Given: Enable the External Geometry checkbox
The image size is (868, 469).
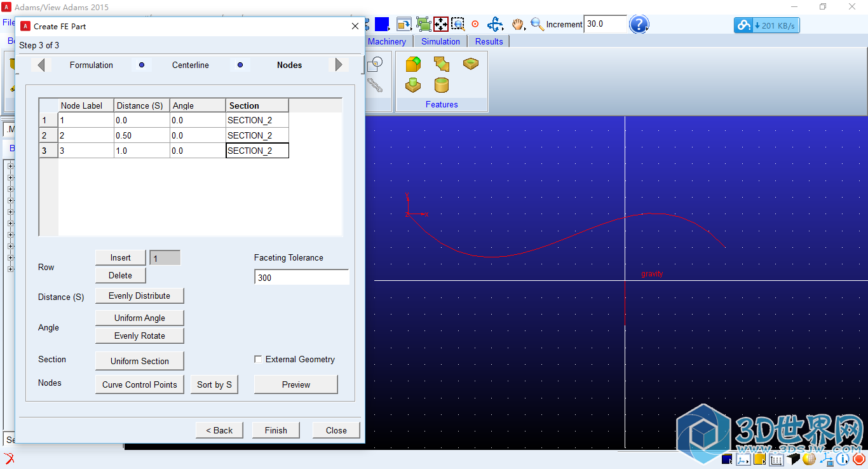Looking at the screenshot, I should click(258, 359).
